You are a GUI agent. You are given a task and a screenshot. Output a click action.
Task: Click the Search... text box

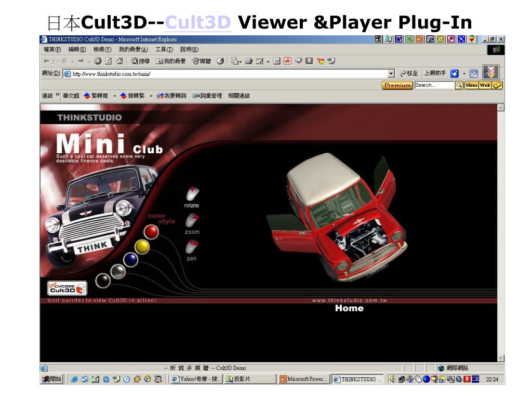coord(434,85)
